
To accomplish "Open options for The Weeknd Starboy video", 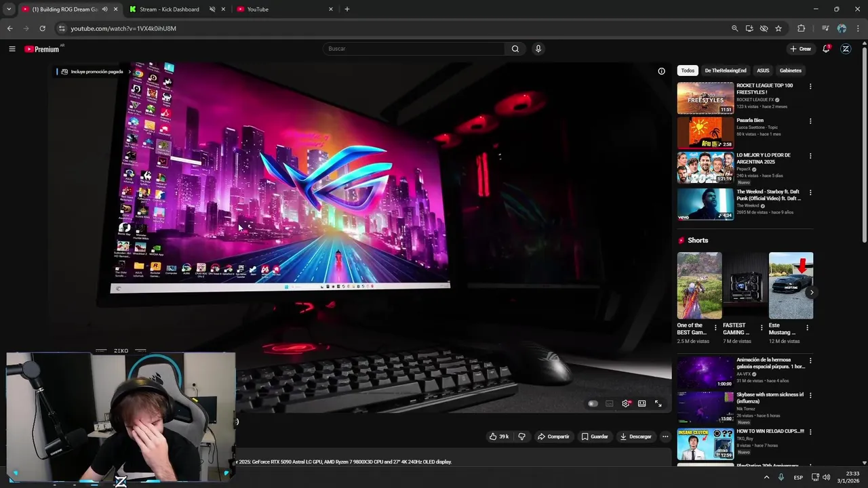I will coord(810,192).
